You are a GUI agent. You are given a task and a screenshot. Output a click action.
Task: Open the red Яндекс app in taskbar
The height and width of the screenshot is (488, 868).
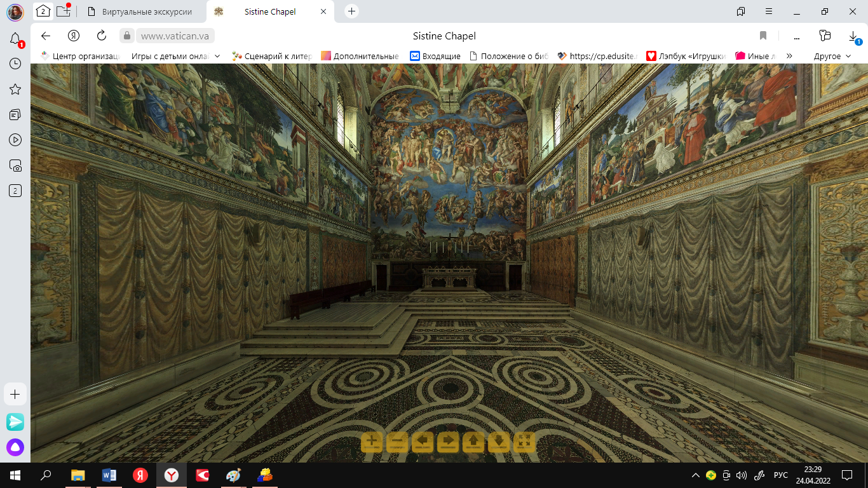(140, 475)
